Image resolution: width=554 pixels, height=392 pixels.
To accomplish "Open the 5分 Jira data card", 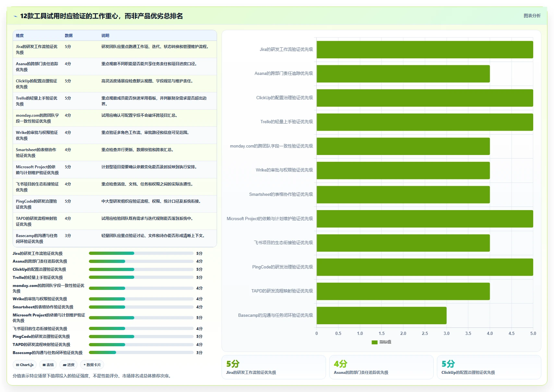I will point(273,367).
